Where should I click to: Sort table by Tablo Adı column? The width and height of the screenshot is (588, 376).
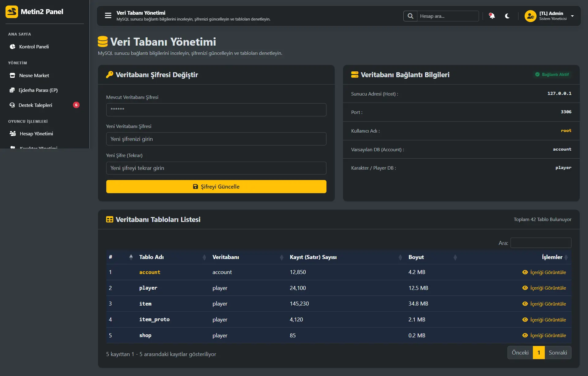click(x=173, y=257)
